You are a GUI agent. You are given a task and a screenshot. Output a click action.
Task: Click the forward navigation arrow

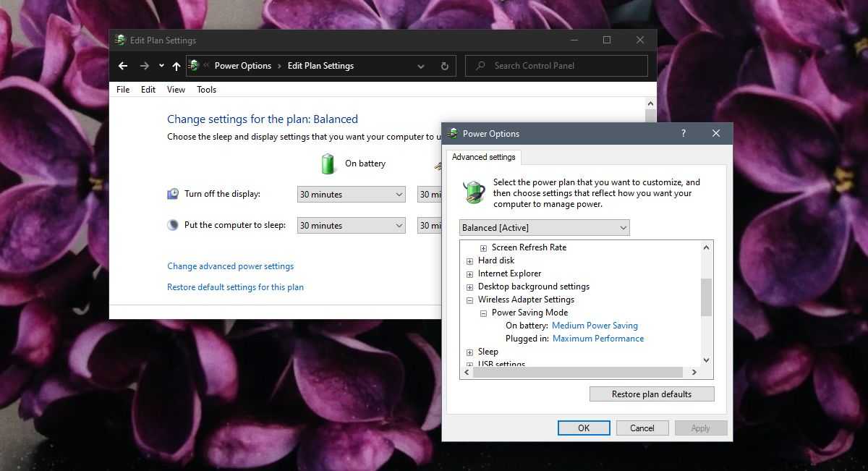pyautogui.click(x=145, y=66)
